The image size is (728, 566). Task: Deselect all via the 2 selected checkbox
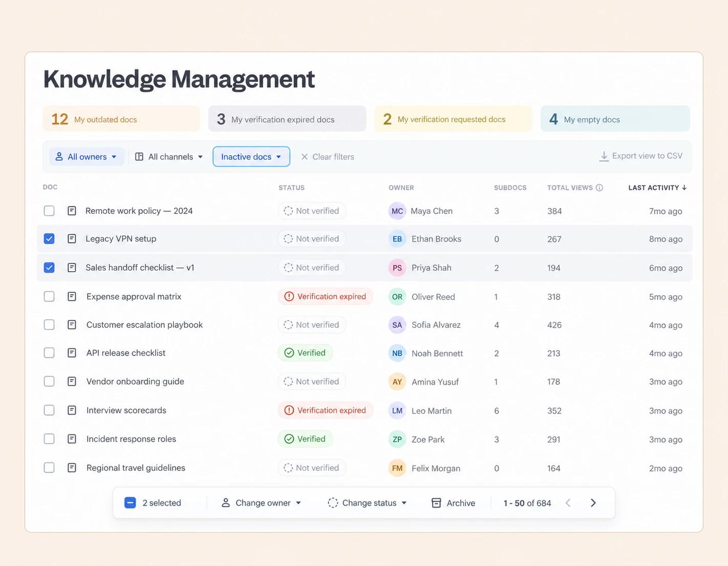pos(130,503)
